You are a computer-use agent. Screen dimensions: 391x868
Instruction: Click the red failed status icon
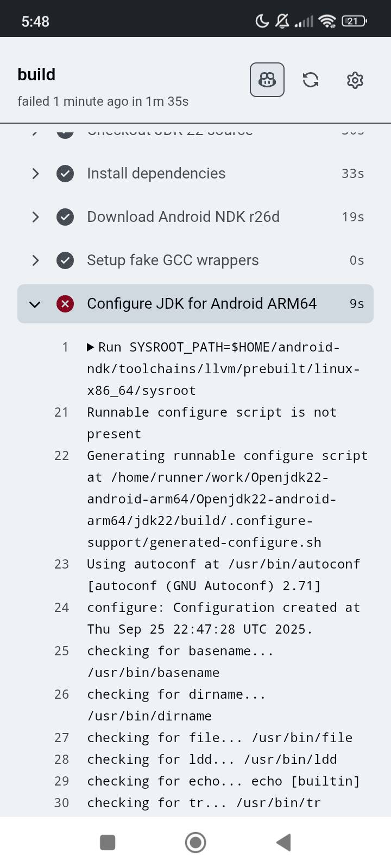[65, 304]
